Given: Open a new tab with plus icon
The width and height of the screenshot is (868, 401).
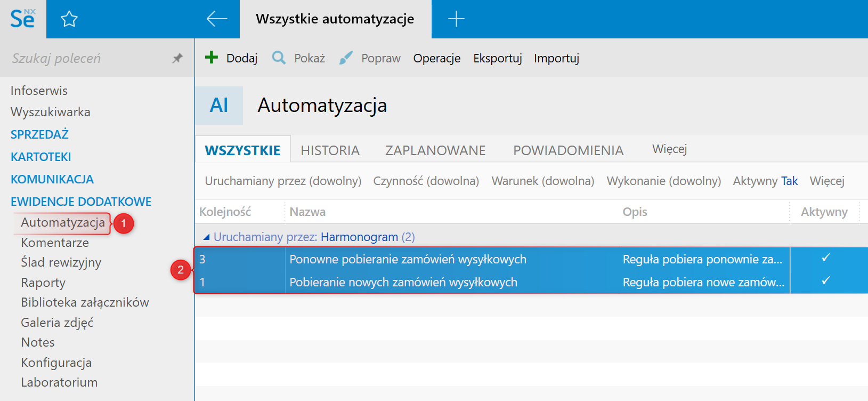Looking at the screenshot, I should coord(456,19).
